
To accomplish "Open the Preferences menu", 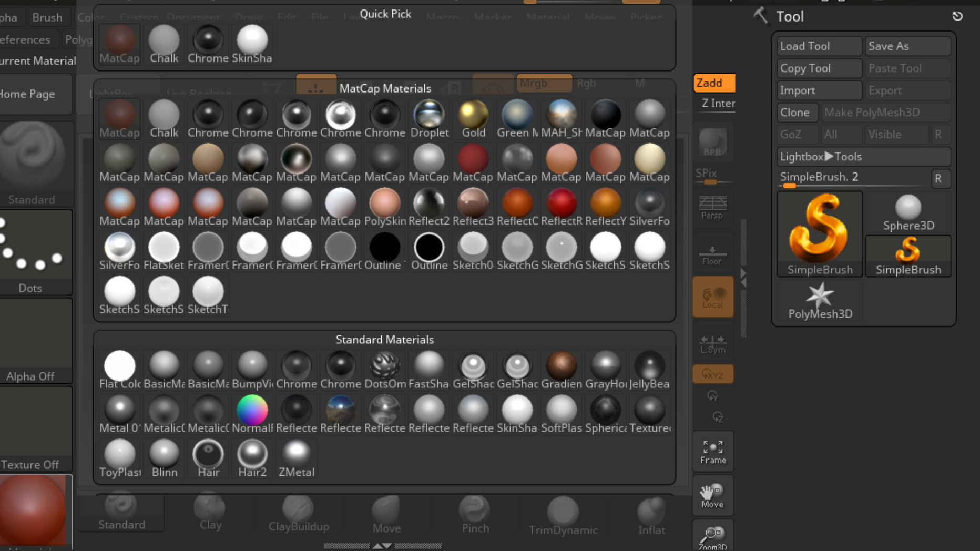I will click(25, 39).
